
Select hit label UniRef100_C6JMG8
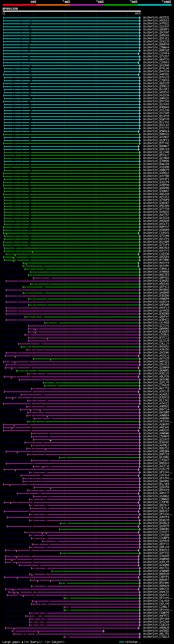pyautogui.click(x=156, y=323)
